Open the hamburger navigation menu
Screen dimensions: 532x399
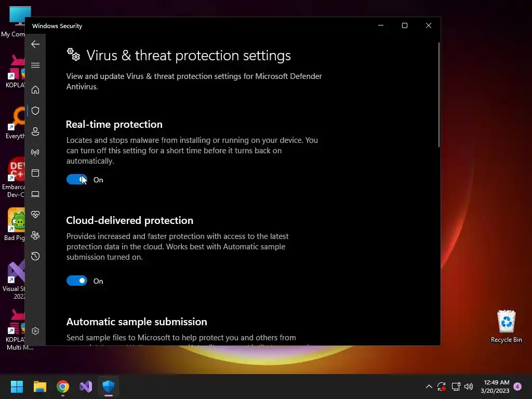(35, 65)
